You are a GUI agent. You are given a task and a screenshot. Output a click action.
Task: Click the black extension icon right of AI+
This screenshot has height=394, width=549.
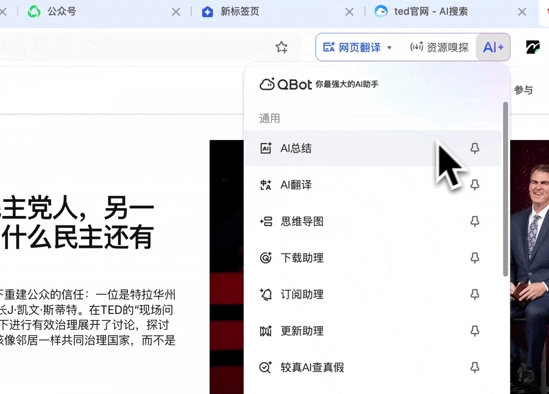pyautogui.click(x=533, y=47)
